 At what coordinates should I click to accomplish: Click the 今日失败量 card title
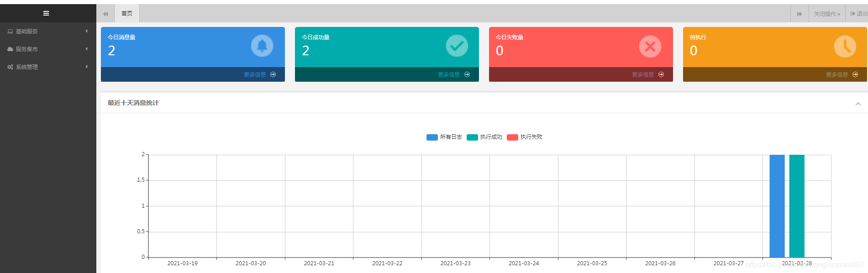coord(510,37)
